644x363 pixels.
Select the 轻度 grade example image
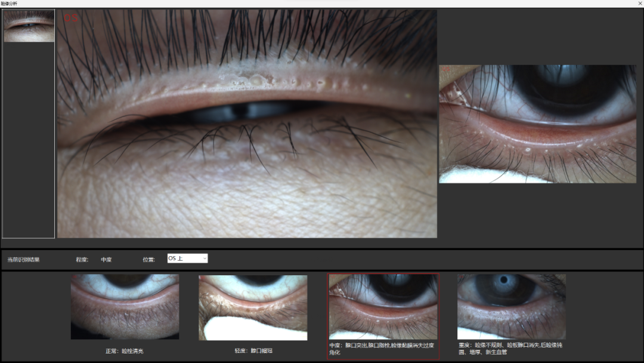[x=252, y=306]
